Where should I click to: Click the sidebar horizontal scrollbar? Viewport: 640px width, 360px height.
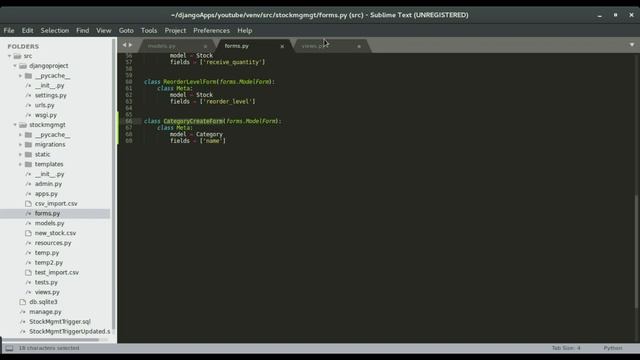(x=51, y=340)
